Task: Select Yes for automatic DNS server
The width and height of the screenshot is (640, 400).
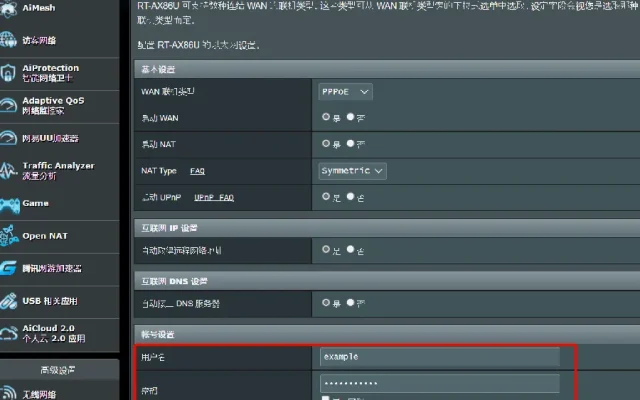Action: click(326, 302)
